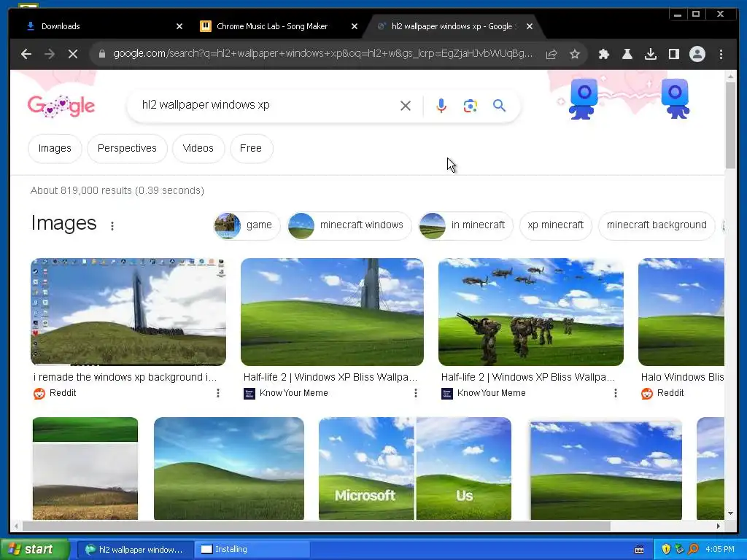Viewport: 747px width, 560px height.
Task: Open Chrome three-dot menu
Action: (721, 54)
